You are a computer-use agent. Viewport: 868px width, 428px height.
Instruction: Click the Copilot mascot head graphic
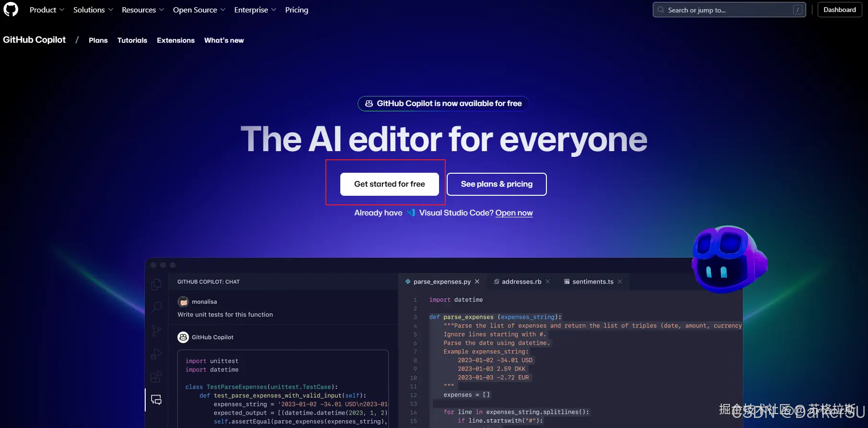729,259
